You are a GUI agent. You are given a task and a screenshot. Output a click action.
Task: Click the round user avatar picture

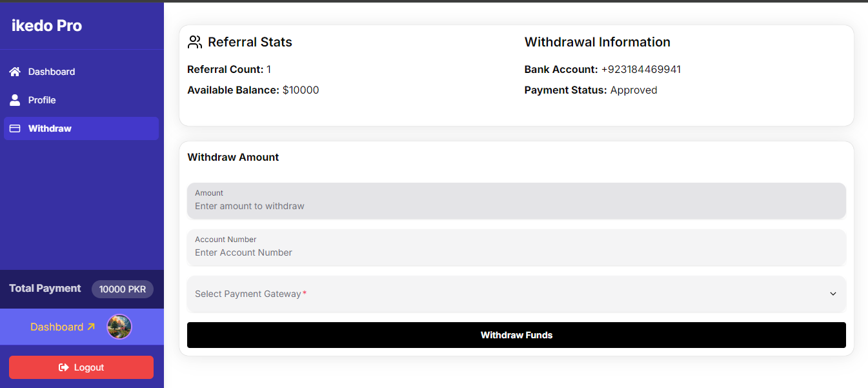coord(119,327)
